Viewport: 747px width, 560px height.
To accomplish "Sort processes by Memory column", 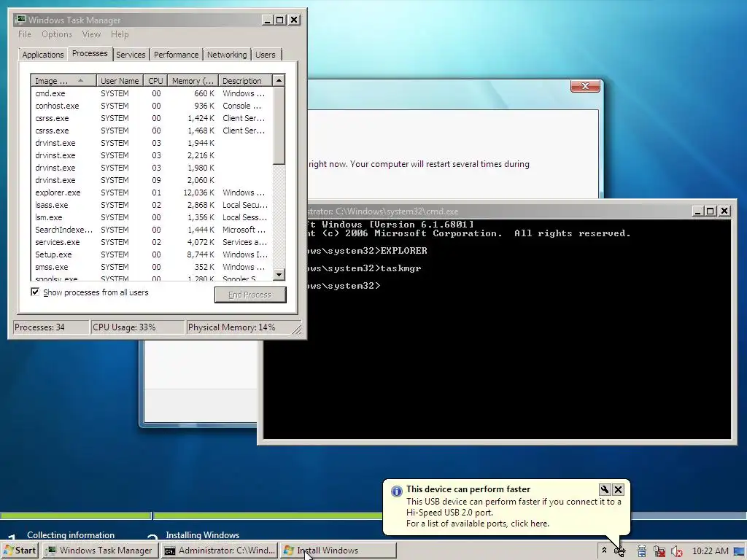I will (x=193, y=80).
